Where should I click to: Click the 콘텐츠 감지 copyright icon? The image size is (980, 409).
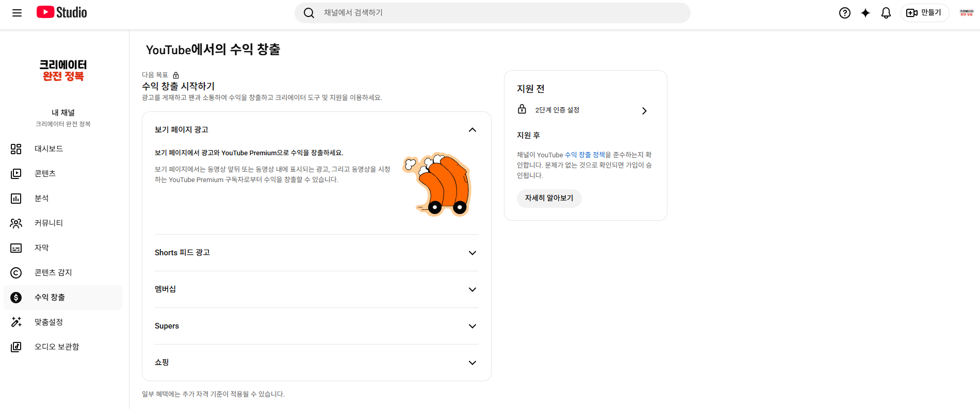(x=16, y=273)
